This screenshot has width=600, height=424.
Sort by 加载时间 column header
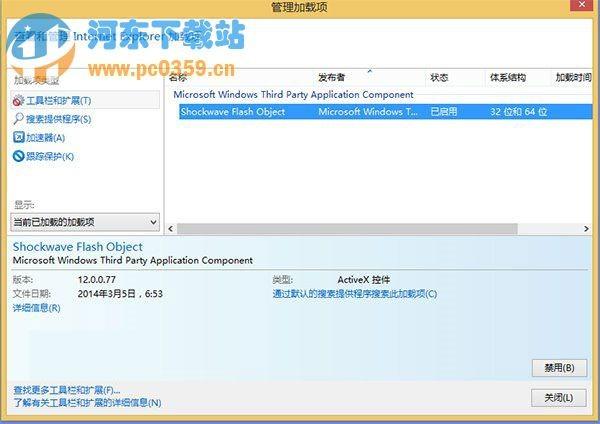573,78
